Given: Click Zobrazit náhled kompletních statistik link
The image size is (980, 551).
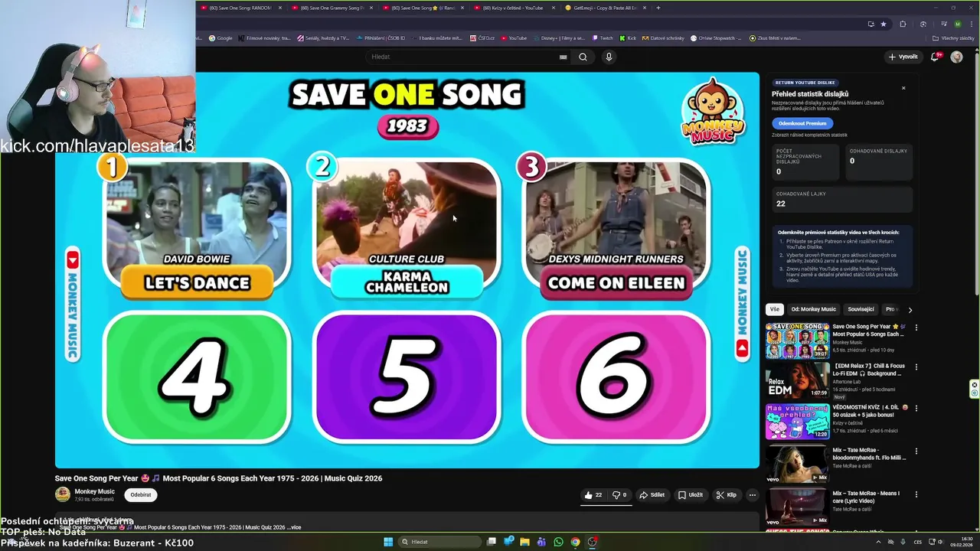Looking at the screenshot, I should 809,135.
